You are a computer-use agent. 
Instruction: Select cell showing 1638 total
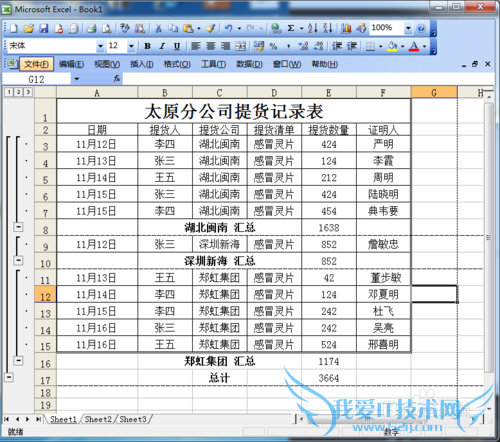329,227
